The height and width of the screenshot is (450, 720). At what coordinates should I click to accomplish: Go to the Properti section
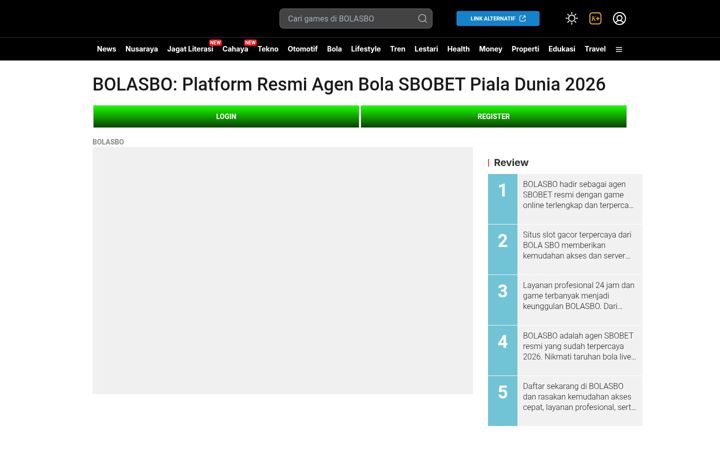pos(525,49)
